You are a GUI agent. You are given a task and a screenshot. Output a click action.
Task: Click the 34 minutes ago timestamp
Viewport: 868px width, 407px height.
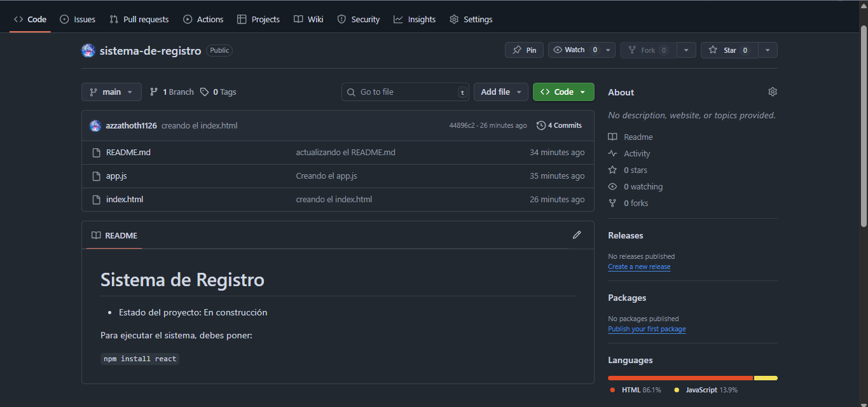(557, 153)
